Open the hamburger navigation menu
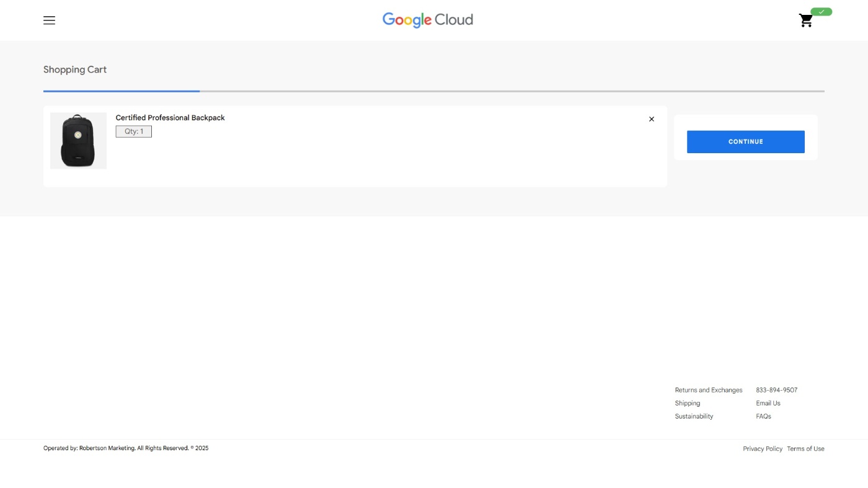 click(49, 20)
